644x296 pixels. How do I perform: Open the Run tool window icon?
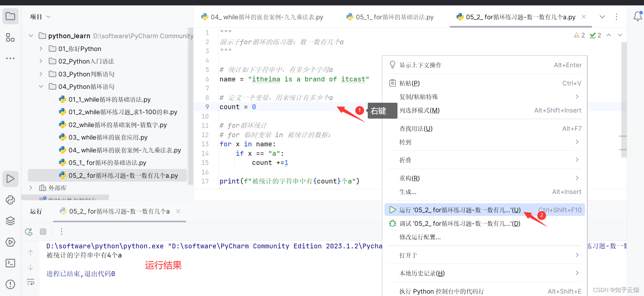coord(10,179)
